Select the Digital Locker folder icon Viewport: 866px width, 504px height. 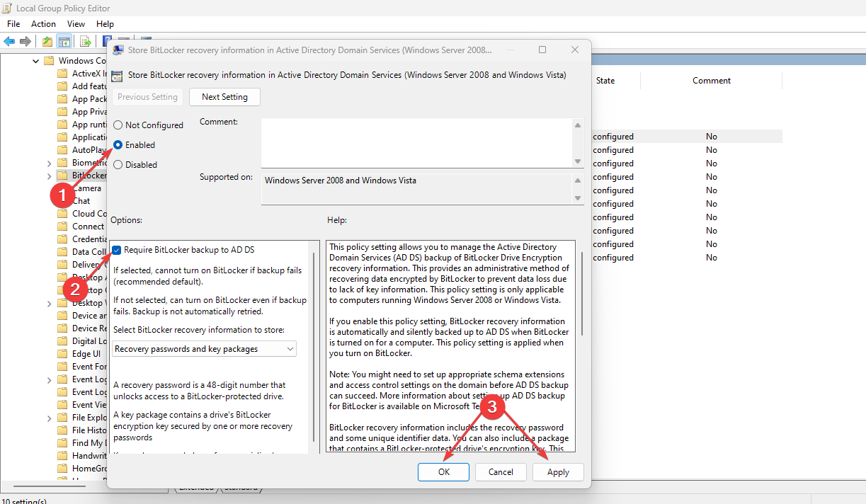click(x=63, y=341)
